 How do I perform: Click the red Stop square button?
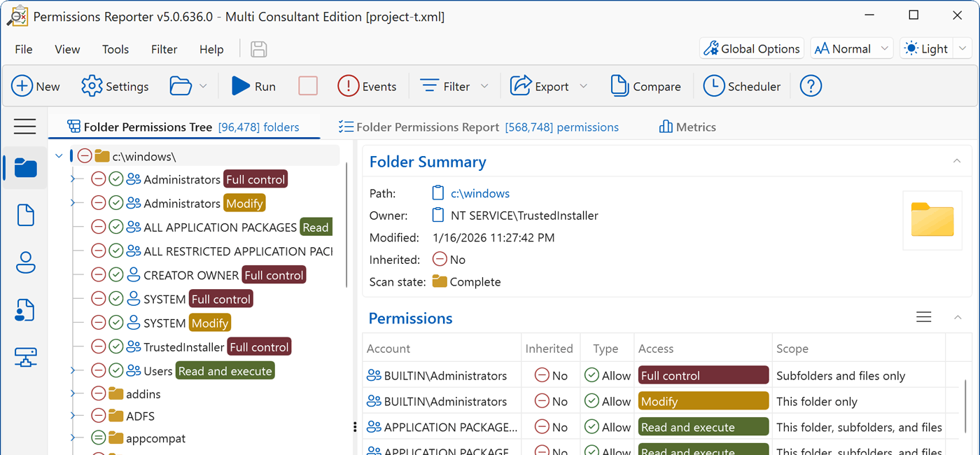(308, 86)
